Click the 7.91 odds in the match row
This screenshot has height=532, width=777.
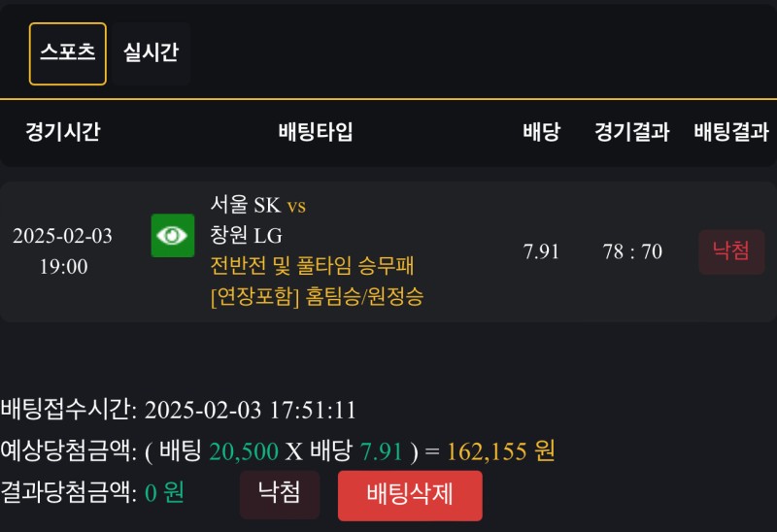coord(541,251)
